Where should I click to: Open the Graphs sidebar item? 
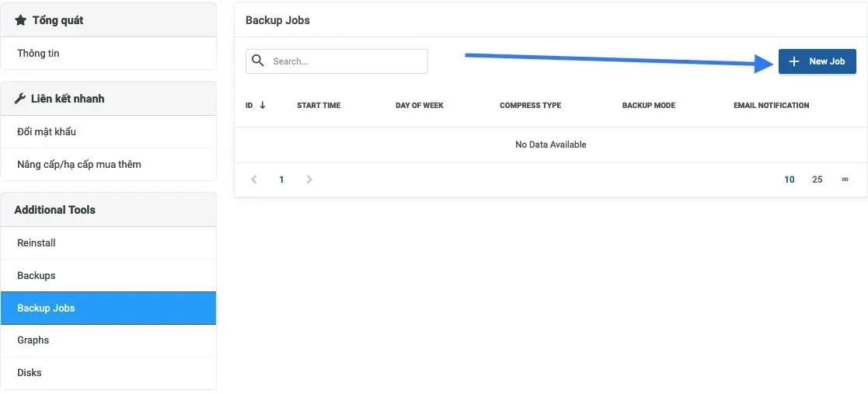109,340
